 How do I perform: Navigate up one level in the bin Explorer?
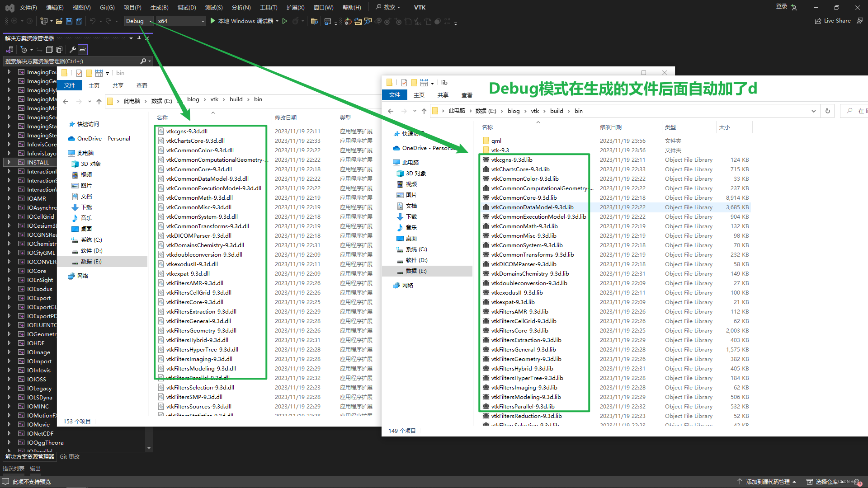tap(99, 101)
